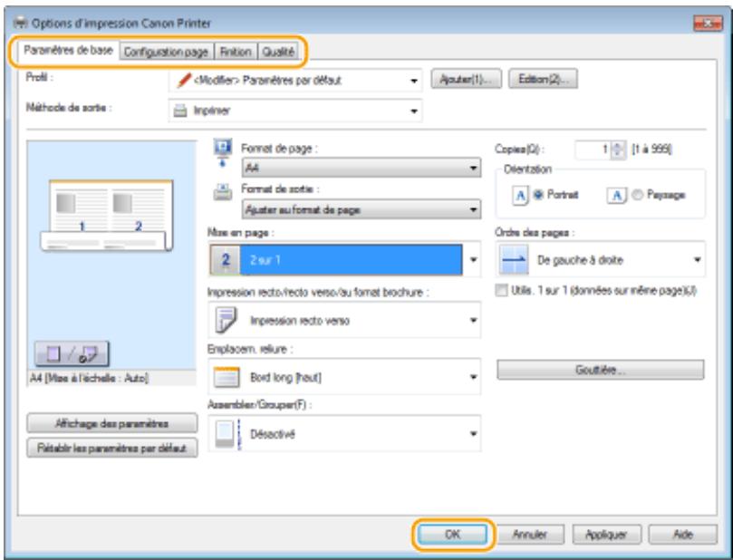Click in the Copies number field
The height and width of the screenshot is (560, 733).
(593, 150)
